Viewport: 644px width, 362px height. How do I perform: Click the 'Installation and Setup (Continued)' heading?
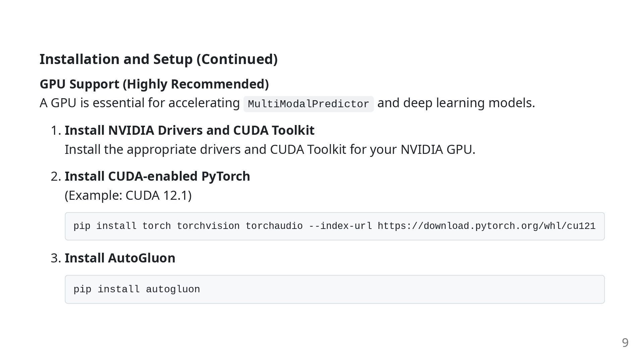click(x=159, y=59)
